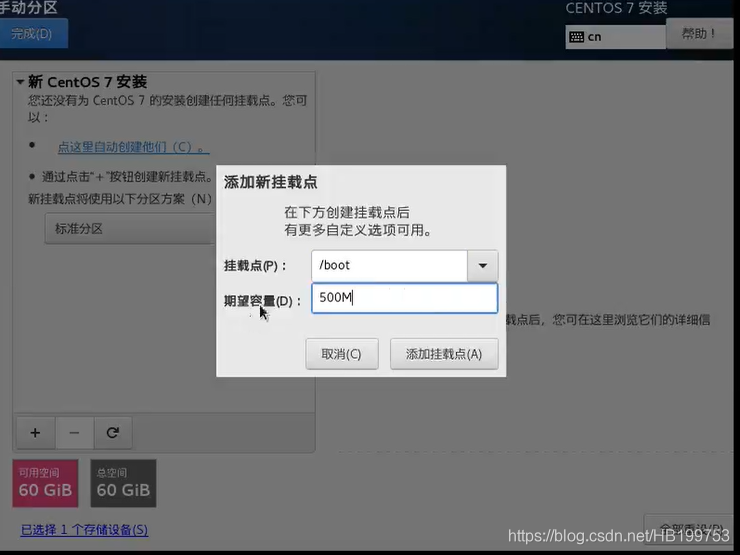Viewport: 740px width, 555px height.
Task: Click the desired capacity field with 500M
Action: click(404, 298)
